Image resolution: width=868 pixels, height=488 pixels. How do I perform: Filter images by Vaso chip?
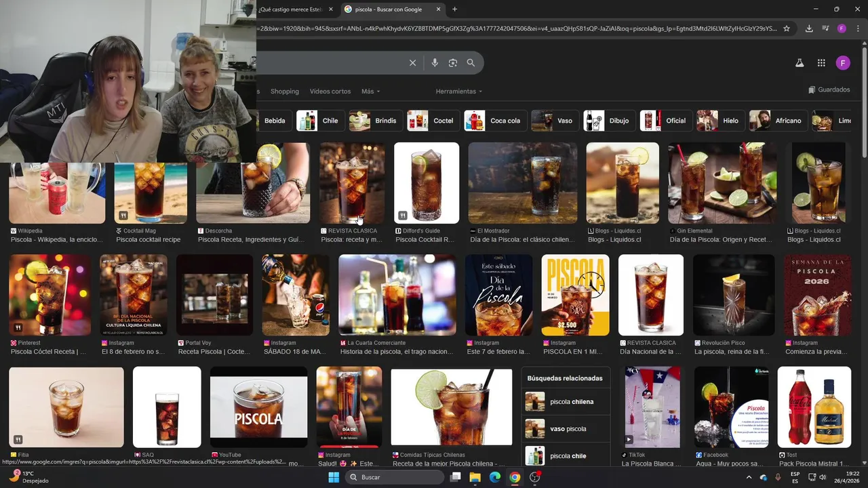[555, 121]
